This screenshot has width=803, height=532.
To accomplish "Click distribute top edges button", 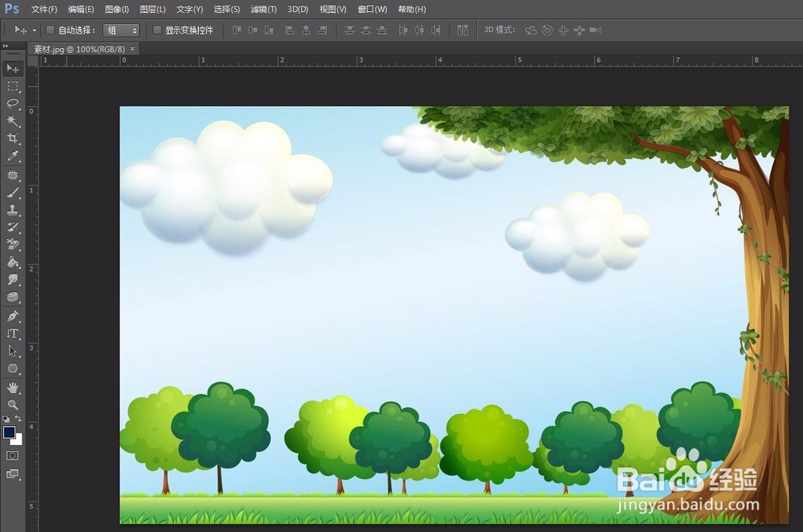I will pos(349,30).
